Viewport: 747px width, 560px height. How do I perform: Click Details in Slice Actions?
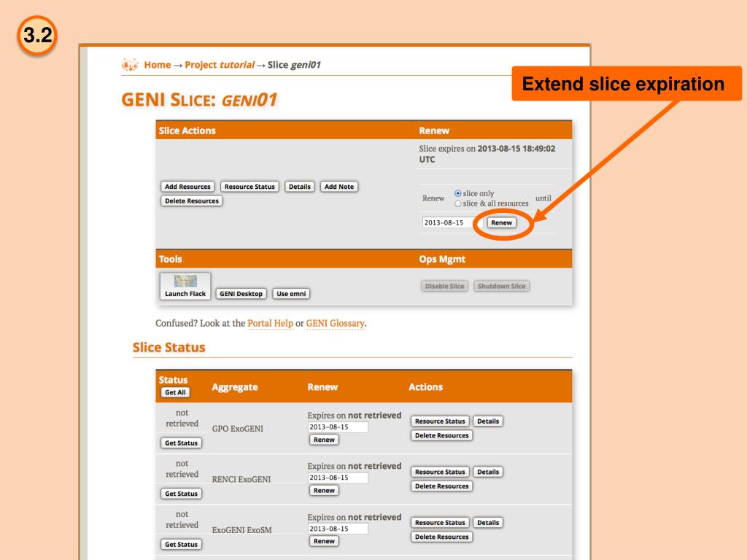pos(300,187)
